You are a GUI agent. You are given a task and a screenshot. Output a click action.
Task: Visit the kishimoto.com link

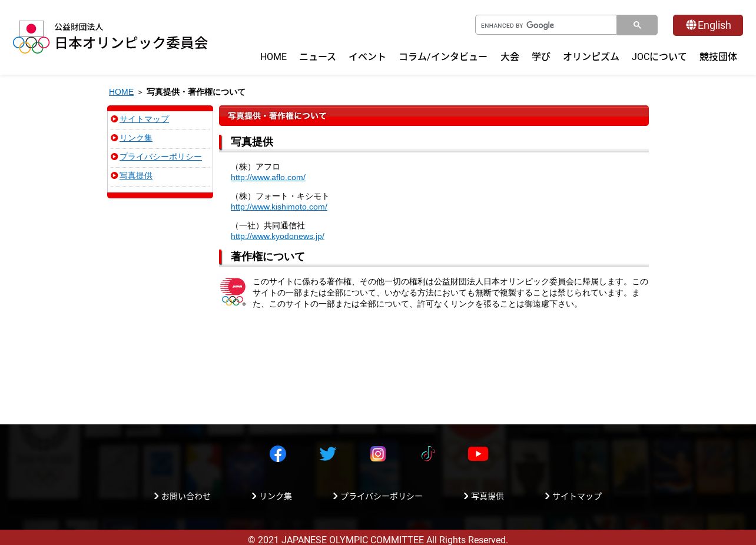279,207
